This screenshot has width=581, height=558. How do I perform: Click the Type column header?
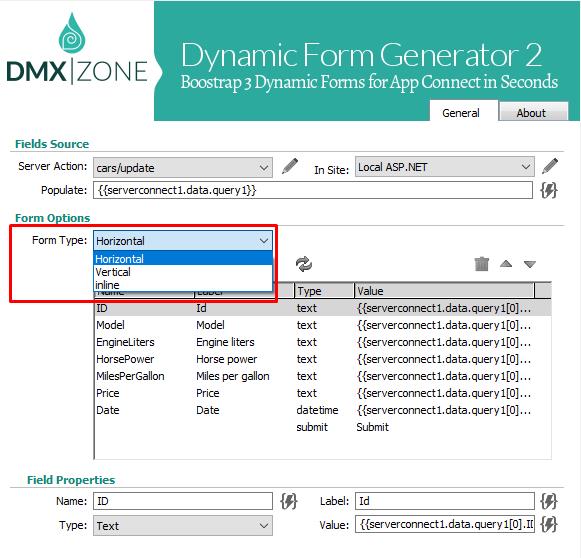pyautogui.click(x=324, y=291)
